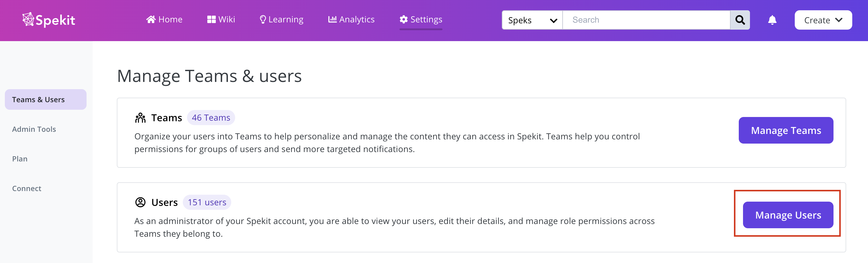The width and height of the screenshot is (868, 263).
Task: Click the Users profile circle icon
Action: [140, 202]
